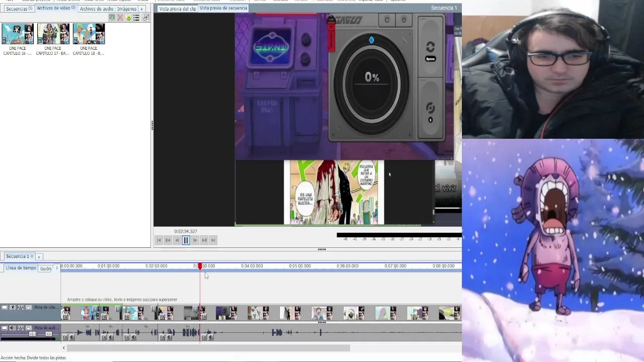Click speaker icon on first audio clip
The image size is (644, 362).
[72, 337]
